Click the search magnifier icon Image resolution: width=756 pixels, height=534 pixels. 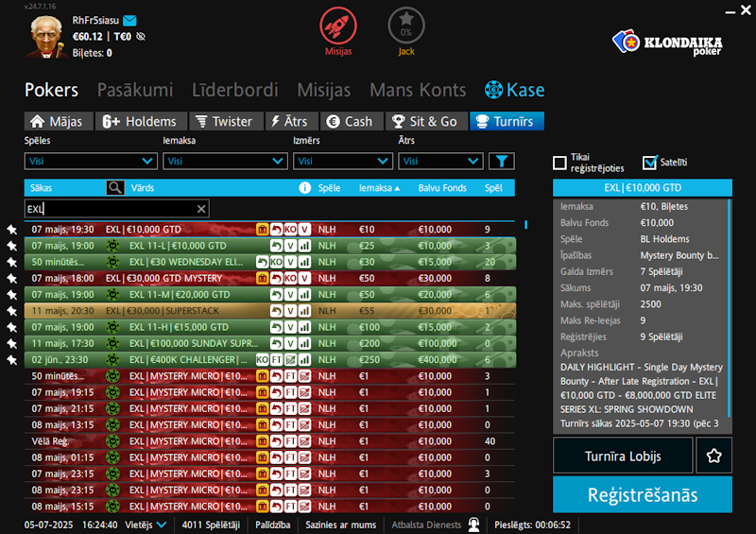[115, 188]
